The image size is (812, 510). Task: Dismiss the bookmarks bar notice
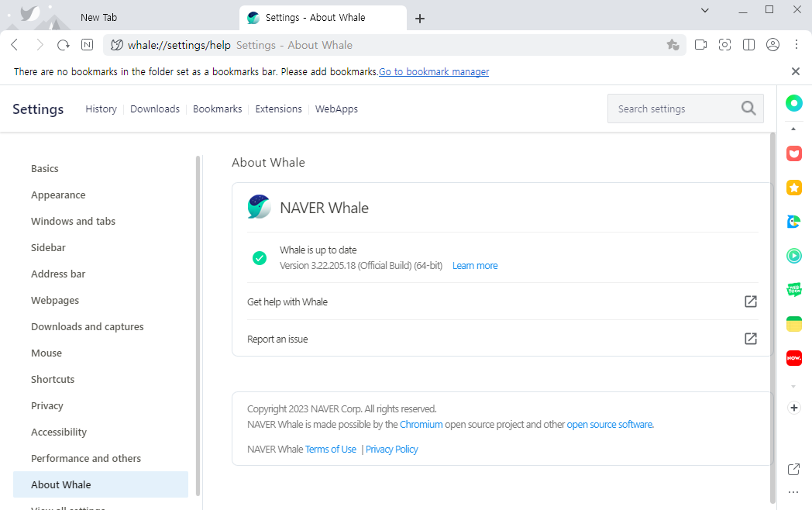[796, 71]
